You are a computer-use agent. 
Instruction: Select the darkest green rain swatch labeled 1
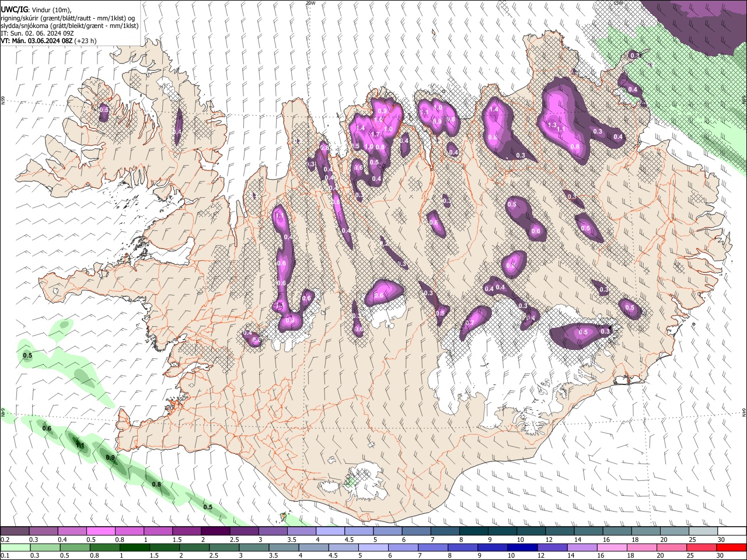pos(135,547)
